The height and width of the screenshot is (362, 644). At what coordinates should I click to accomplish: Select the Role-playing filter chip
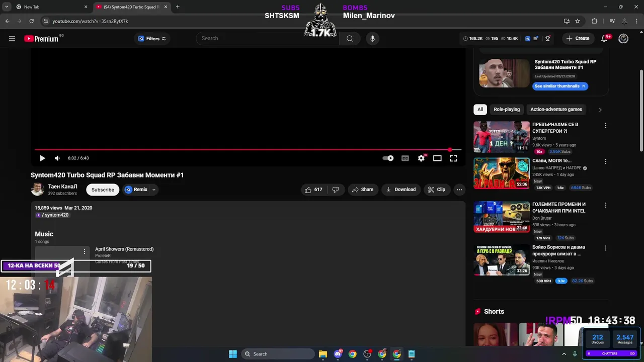[507, 110]
